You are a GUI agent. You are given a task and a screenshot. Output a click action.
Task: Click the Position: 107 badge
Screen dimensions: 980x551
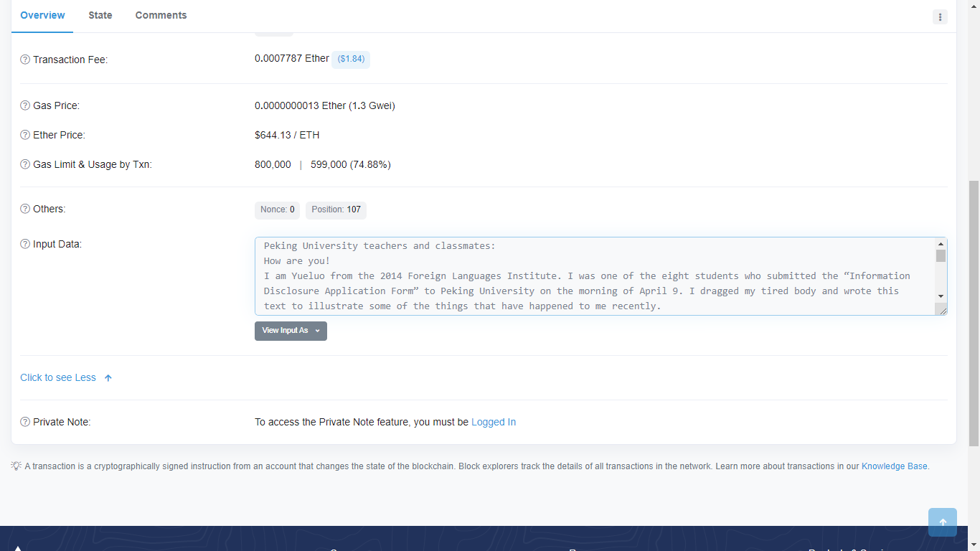click(336, 209)
